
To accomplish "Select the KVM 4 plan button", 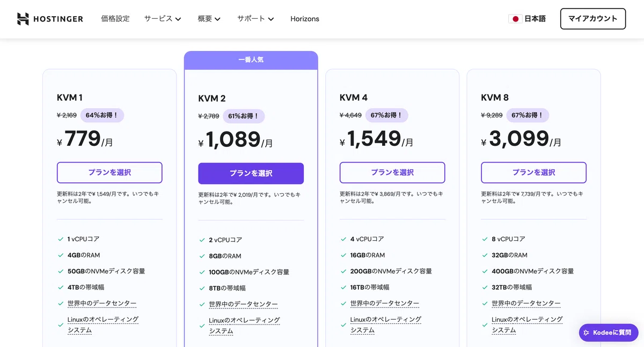I will 392,173.
